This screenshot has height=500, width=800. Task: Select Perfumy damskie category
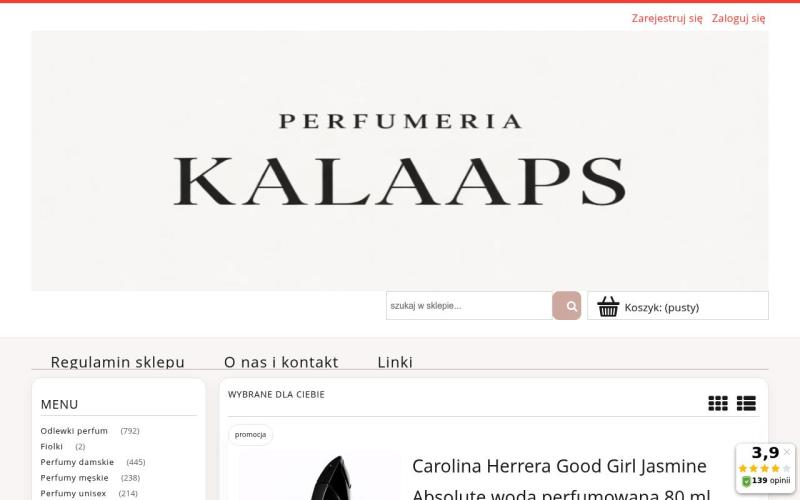click(77, 462)
